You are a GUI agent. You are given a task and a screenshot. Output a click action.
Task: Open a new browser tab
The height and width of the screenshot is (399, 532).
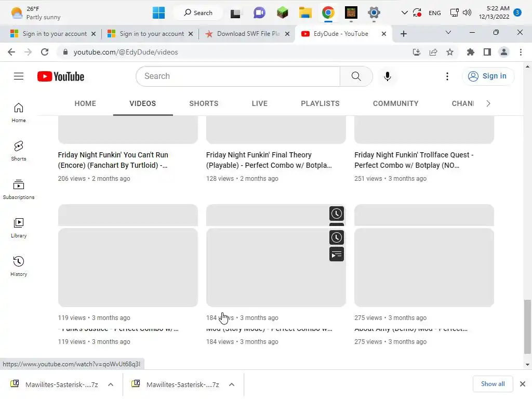coord(403,34)
